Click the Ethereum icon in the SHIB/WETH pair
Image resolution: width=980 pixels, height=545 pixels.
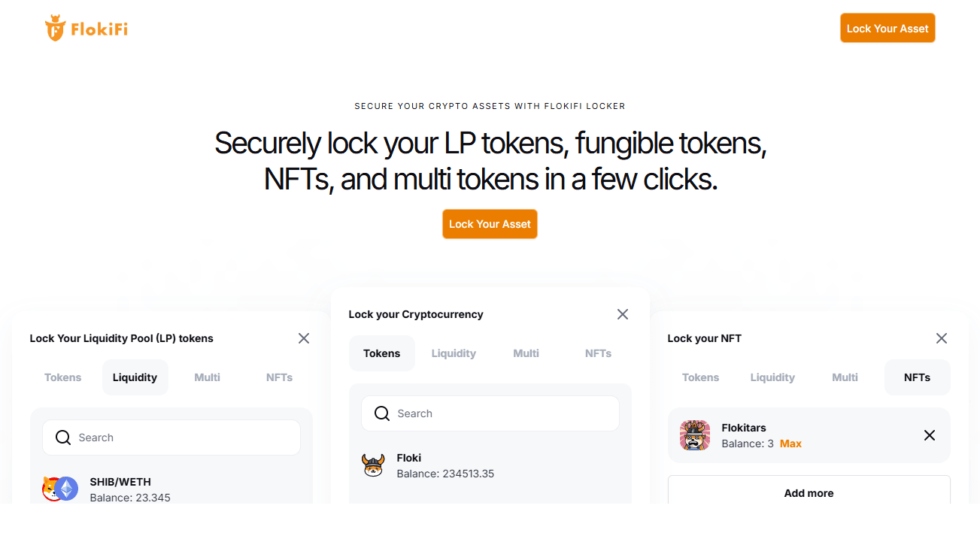point(65,489)
